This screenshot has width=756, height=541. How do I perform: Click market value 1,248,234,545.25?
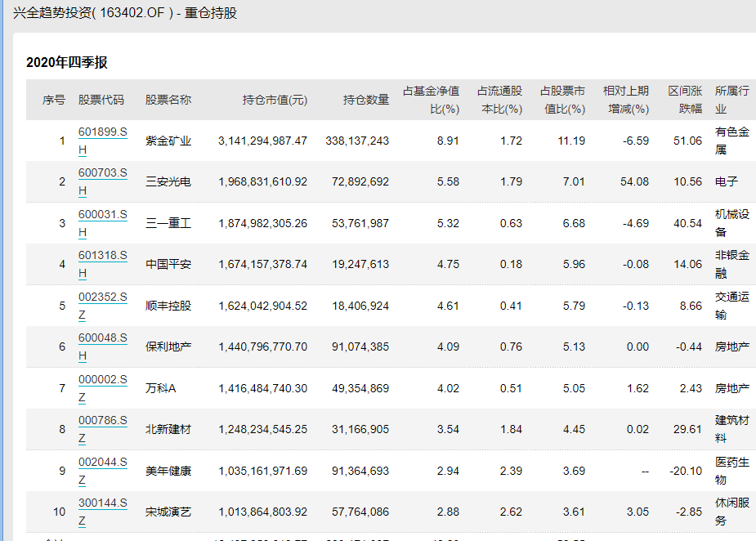pos(263,429)
